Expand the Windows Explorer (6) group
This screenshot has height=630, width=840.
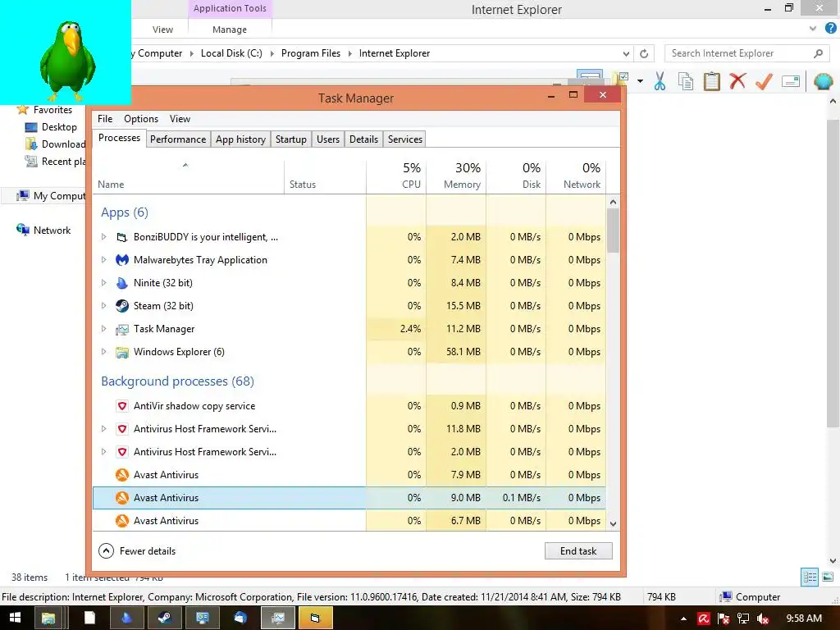(x=104, y=352)
